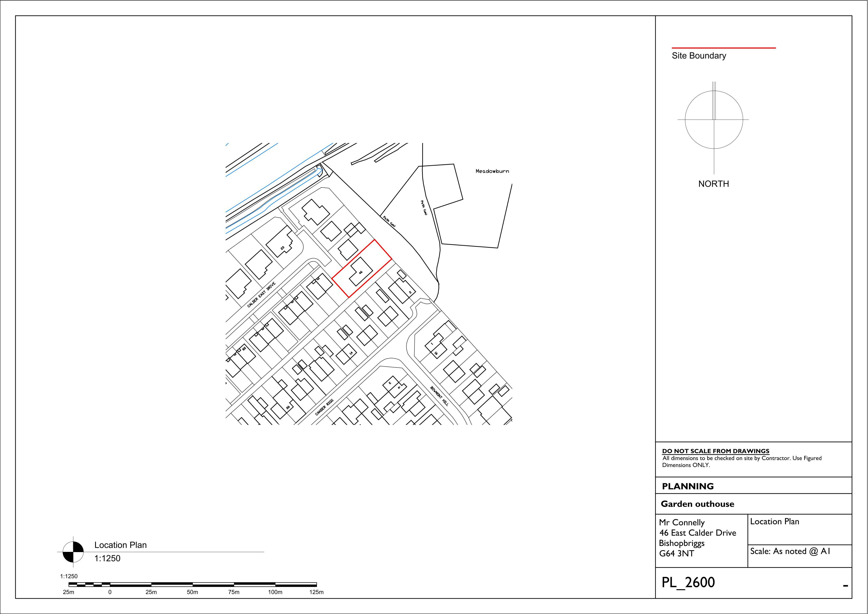
Task: Click the 1:1250 scale bar
Action: pyautogui.click(x=192, y=585)
